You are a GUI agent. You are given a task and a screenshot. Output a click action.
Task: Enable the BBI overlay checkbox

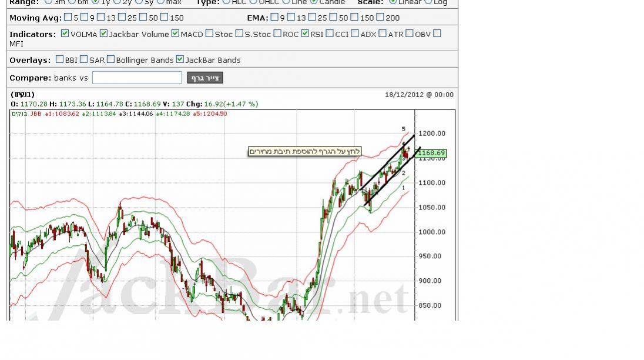pyautogui.click(x=59, y=59)
